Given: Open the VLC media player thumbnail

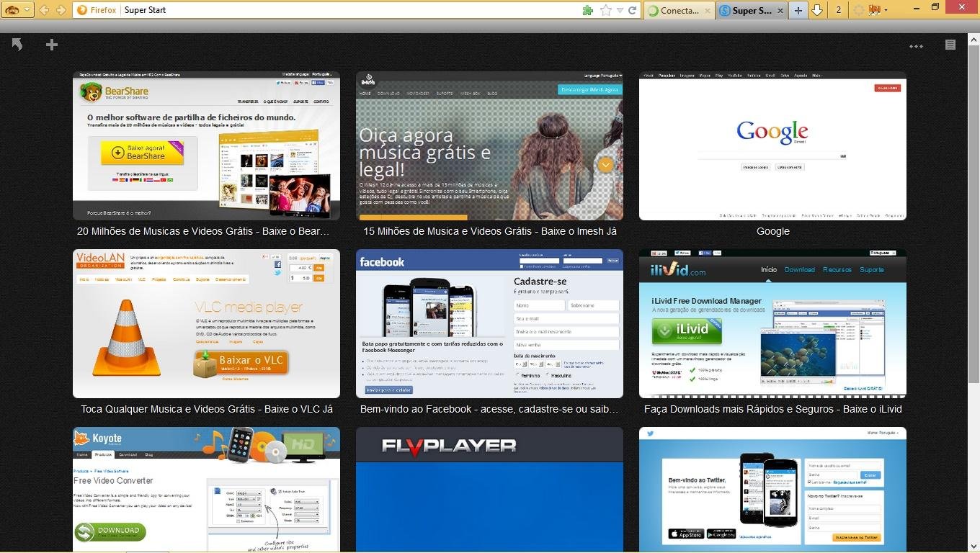Looking at the screenshot, I should pyautogui.click(x=206, y=323).
